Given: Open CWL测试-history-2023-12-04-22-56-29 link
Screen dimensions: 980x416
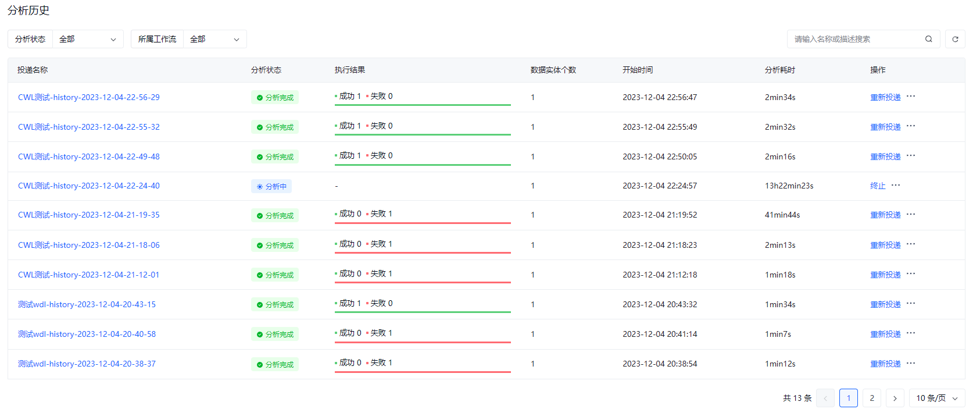Looking at the screenshot, I should coord(89,97).
